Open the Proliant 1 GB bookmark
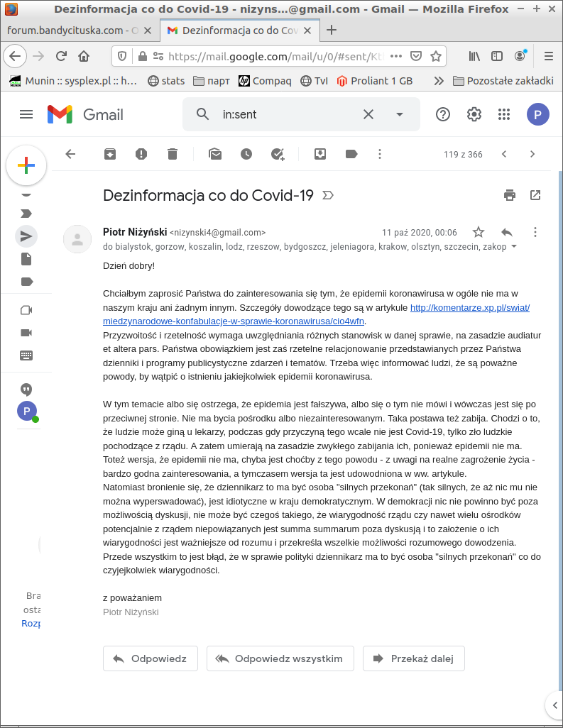Screen dimensions: 563x728 374,81
